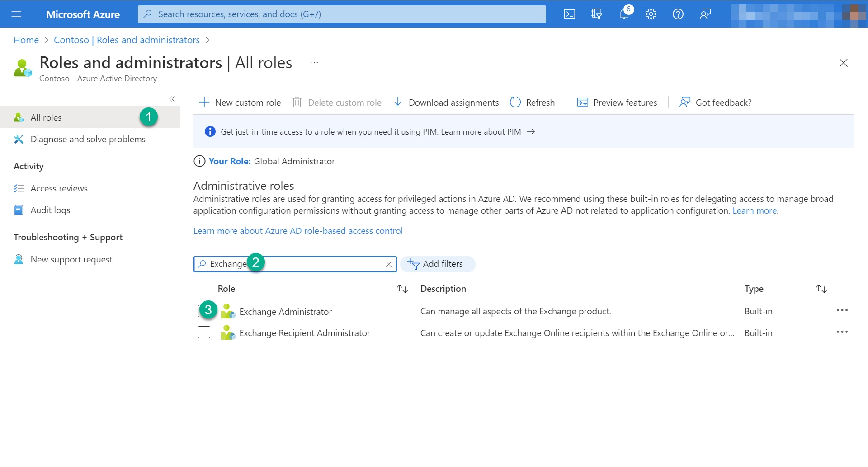
Task: Open the notifications bell
Action: click(624, 14)
